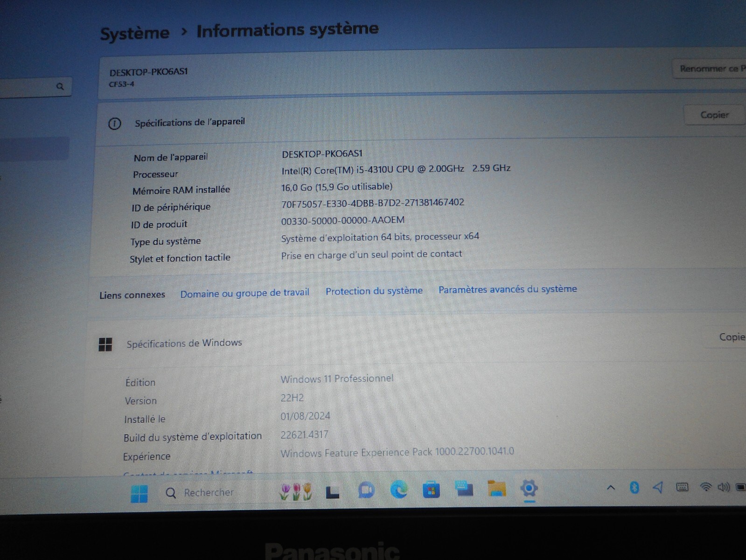
Task: Open the touch keyboard tray icon
Action: 682,487
